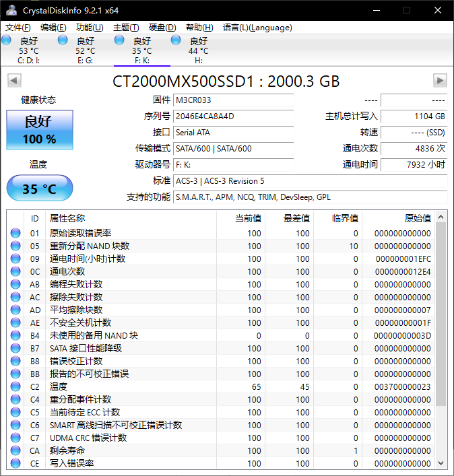Image resolution: width=454 pixels, height=476 pixels.
Task: Open the 帮助(H) menu
Action: tap(199, 28)
